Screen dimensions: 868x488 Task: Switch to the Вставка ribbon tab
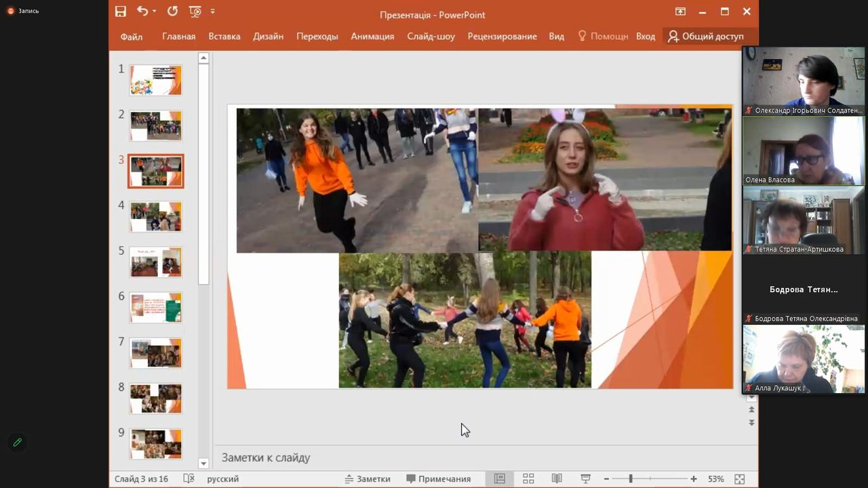click(x=224, y=37)
